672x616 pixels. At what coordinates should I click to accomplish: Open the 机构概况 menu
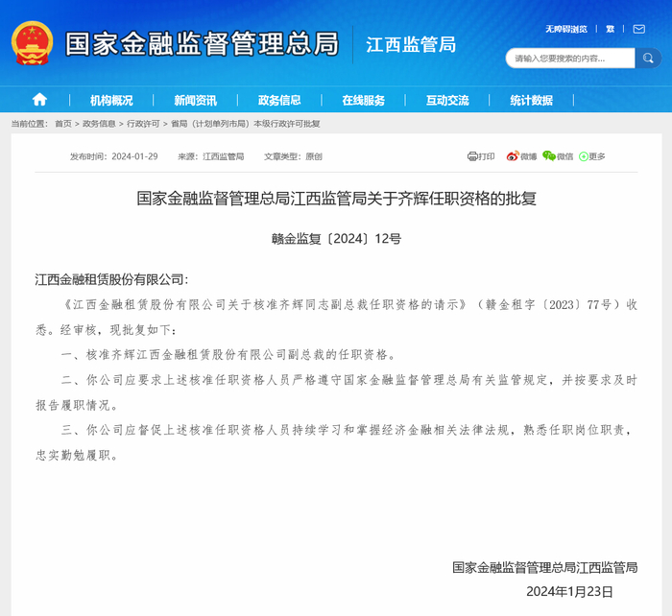click(x=111, y=100)
